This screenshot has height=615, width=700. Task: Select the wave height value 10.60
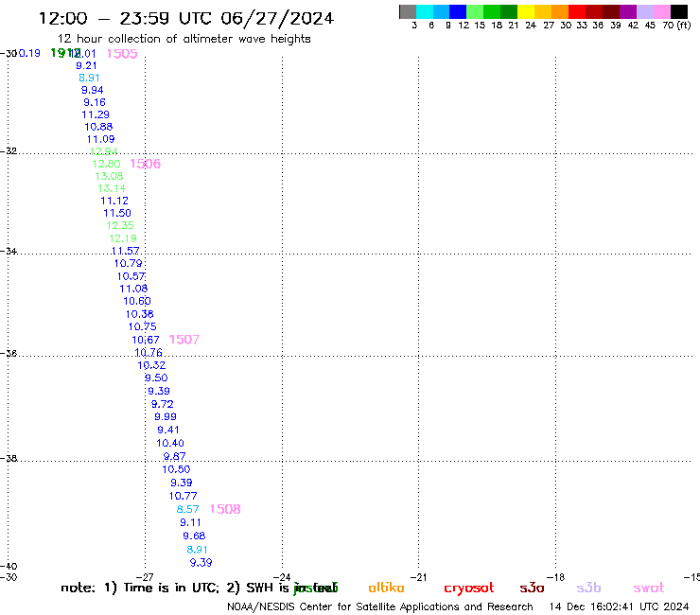pos(136,302)
